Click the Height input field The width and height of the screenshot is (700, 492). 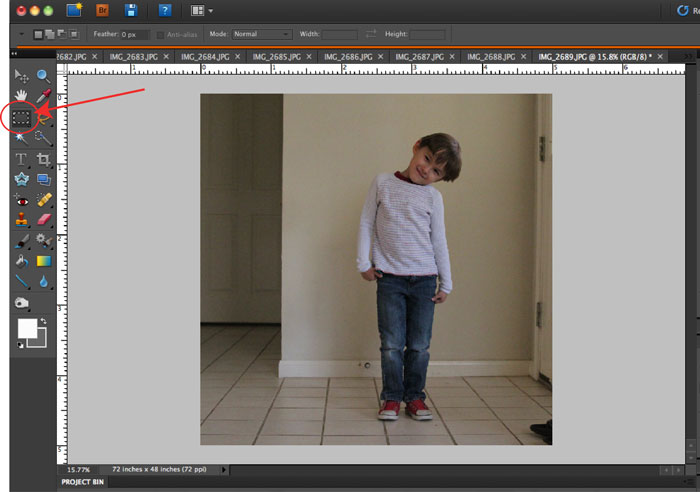427,34
